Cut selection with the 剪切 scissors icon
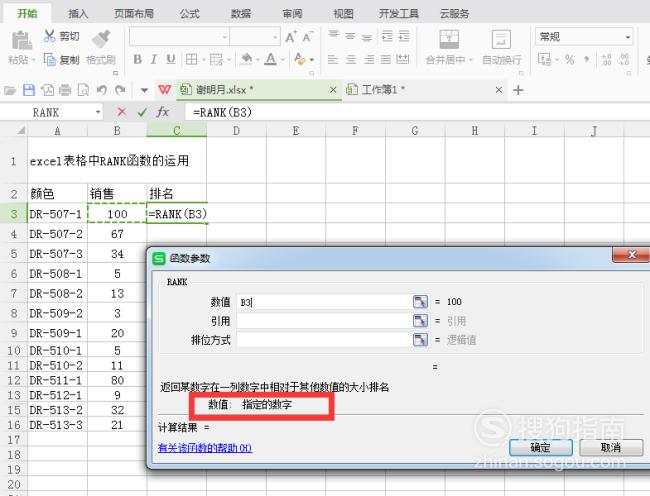Viewport: 650px width, 496px height. 49,36
